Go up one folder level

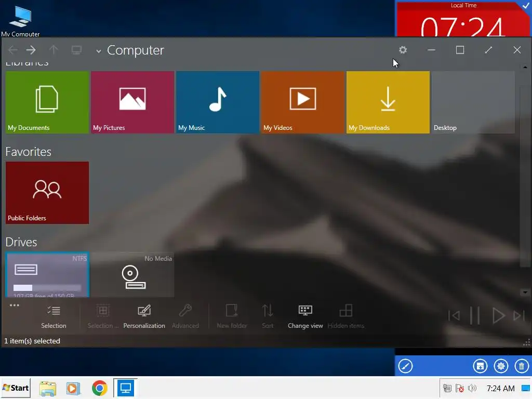54,50
